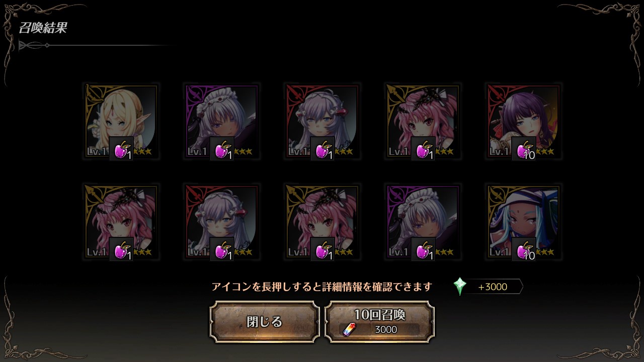Viewport: 644px width, 362px height.
Task: Tap the apple icon on blue-haired card
Action: click(x=524, y=249)
